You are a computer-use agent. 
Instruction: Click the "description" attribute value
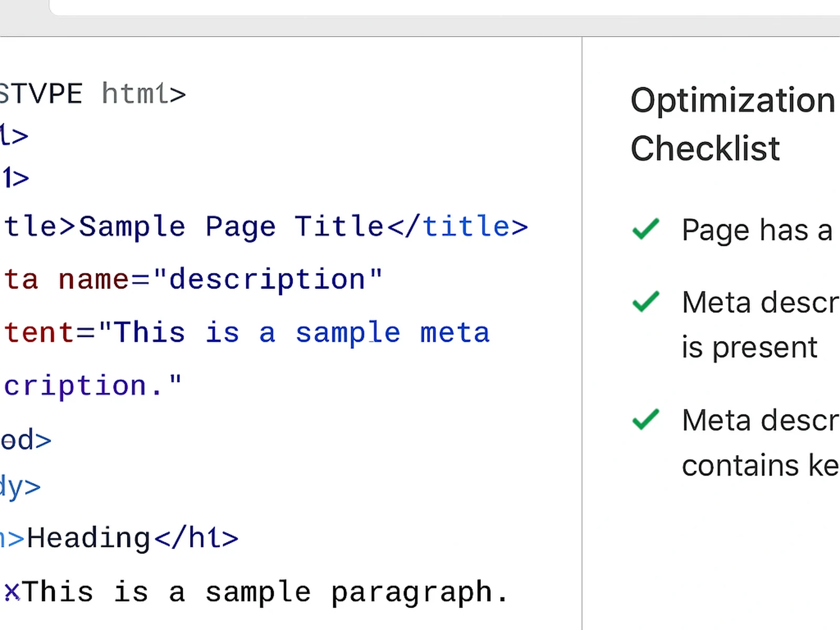click(267, 279)
